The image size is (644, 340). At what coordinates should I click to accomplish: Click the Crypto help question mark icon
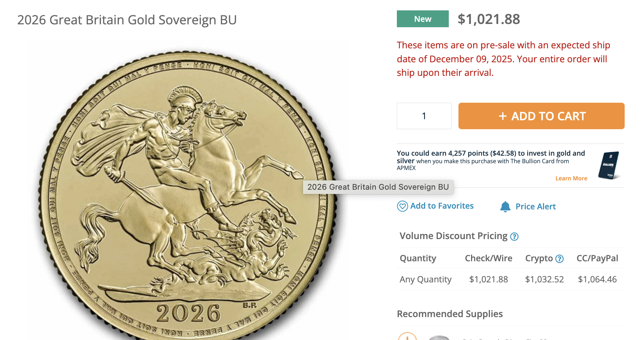click(x=559, y=259)
